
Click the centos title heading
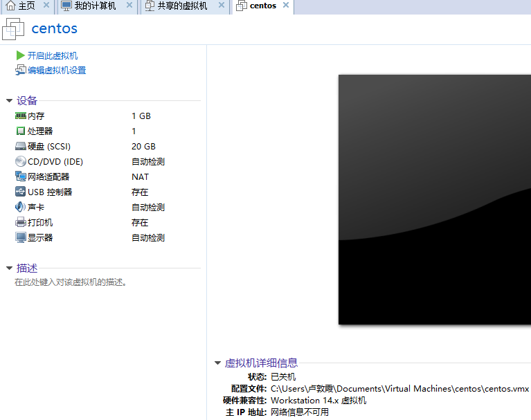point(54,28)
